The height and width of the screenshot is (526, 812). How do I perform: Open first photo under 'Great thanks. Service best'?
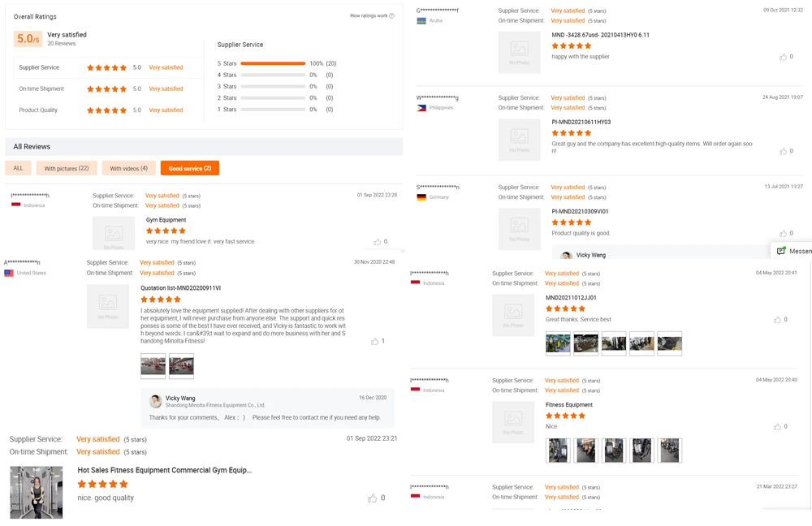click(558, 343)
